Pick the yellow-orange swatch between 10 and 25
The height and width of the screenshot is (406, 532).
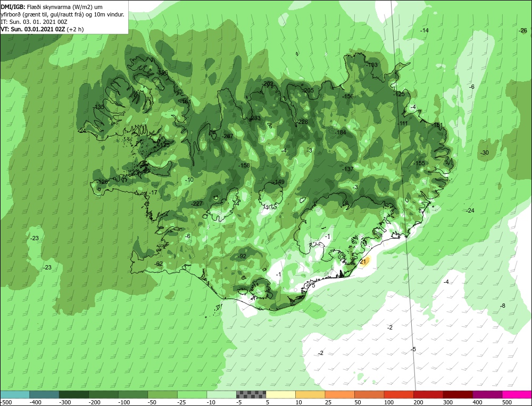pyautogui.click(x=310, y=394)
